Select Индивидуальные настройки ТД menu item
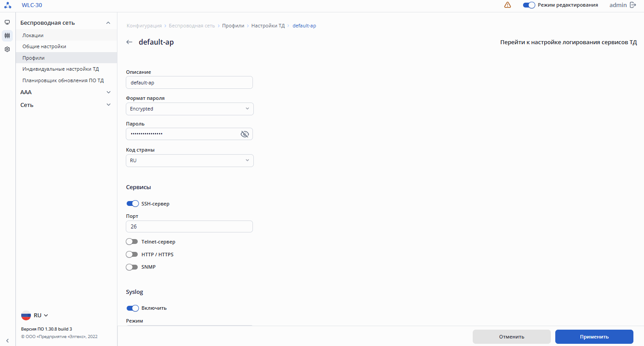This screenshot has width=644, height=346. tap(60, 69)
